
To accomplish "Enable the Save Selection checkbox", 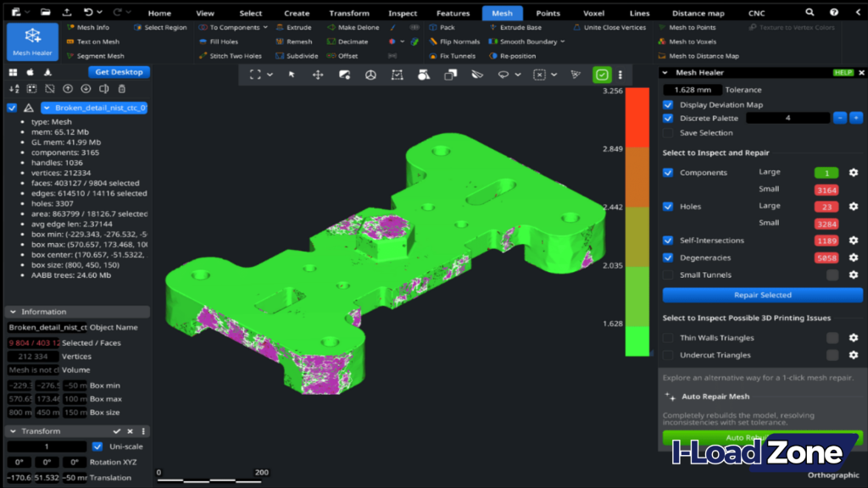I will [x=669, y=132].
